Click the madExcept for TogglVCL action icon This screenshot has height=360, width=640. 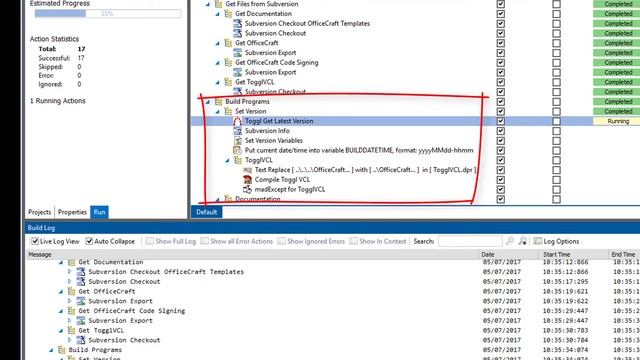pyautogui.click(x=247, y=189)
